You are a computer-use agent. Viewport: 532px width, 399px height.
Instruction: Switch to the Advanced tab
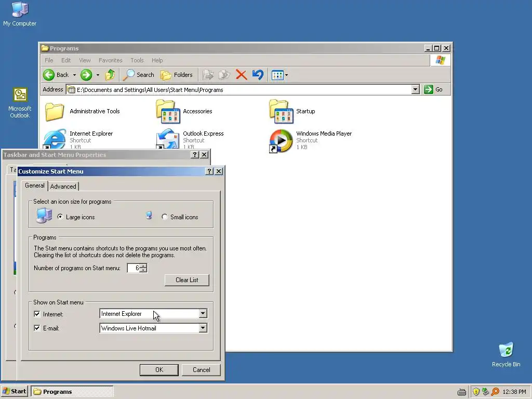(63, 187)
